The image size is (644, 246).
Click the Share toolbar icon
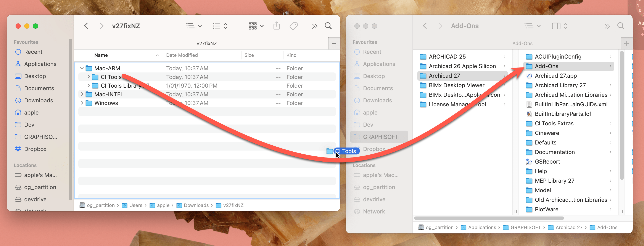click(277, 26)
